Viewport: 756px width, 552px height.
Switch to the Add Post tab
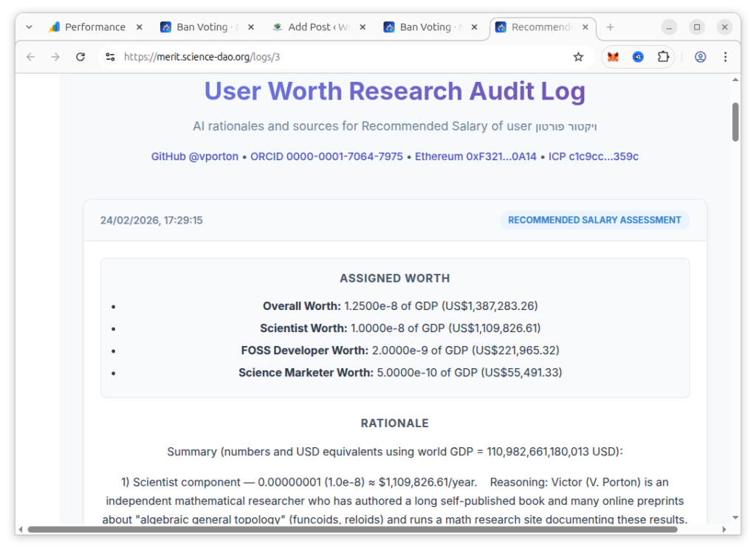point(312,27)
